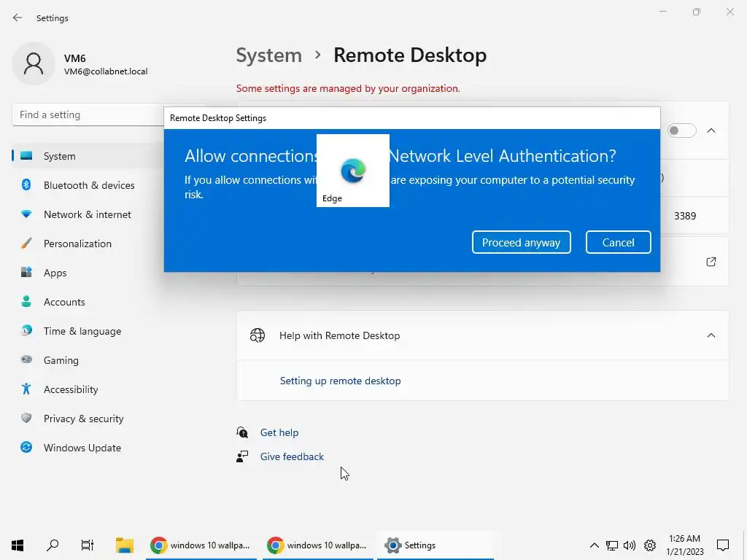Switch to first Chrome windows 10 wallpaper window
Viewport: 747px width, 560px height.
point(201,545)
